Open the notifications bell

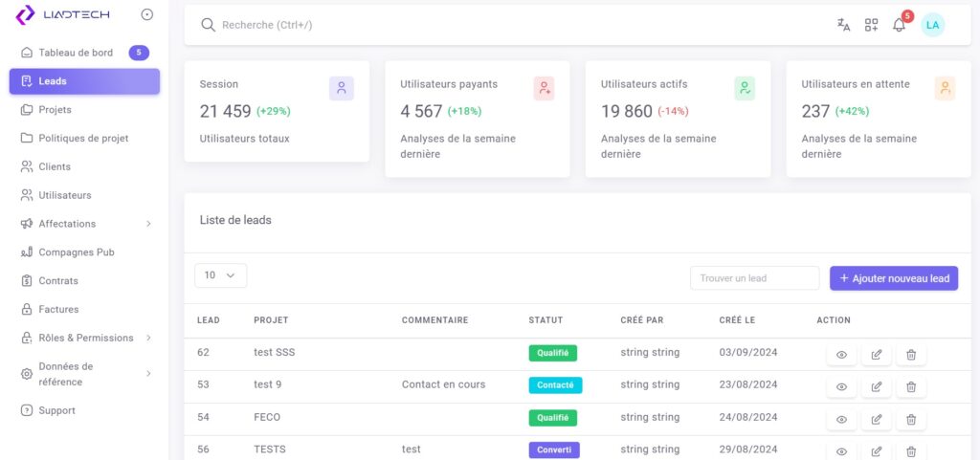pyautogui.click(x=899, y=25)
